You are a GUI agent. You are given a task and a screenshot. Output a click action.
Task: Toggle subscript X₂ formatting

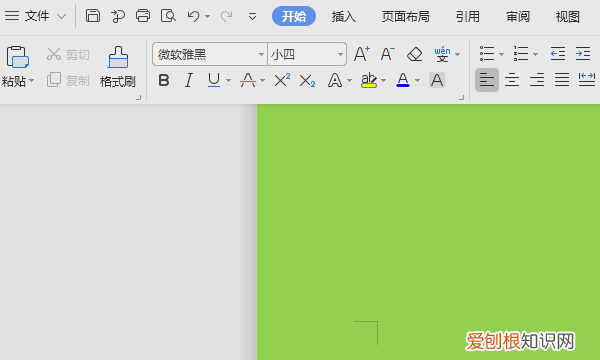click(307, 81)
